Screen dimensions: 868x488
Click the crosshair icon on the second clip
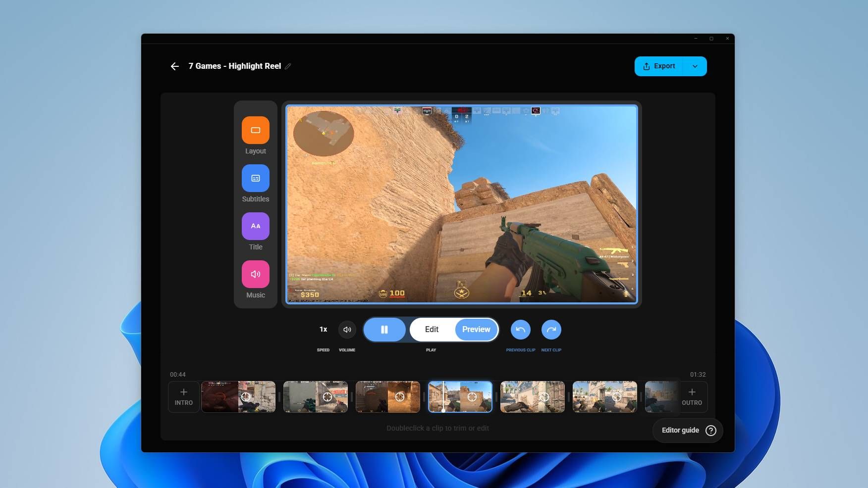[x=327, y=397]
